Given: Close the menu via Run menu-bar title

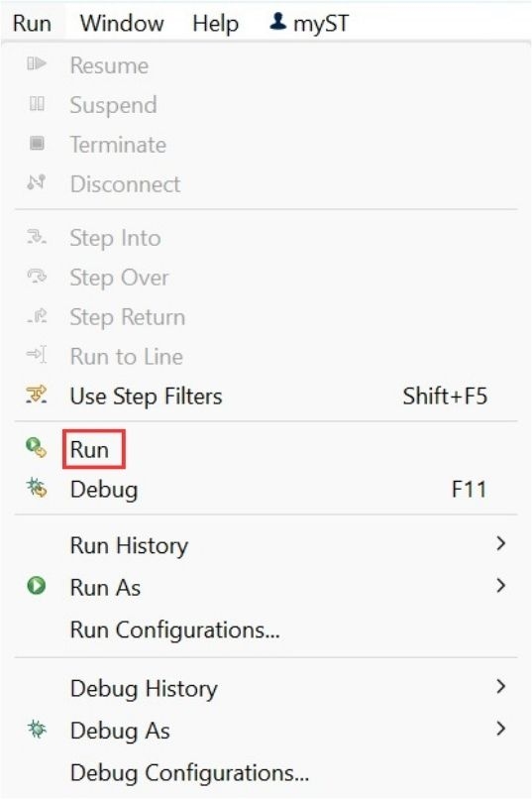Looking at the screenshot, I should 32,24.
